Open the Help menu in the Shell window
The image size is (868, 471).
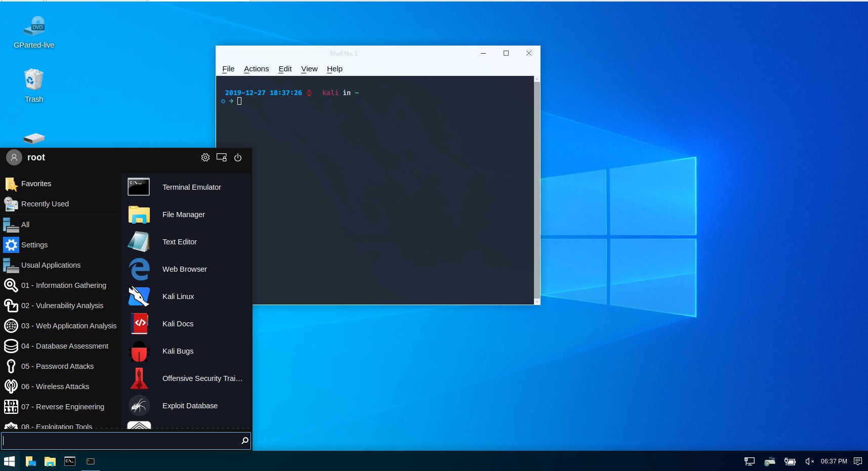[335, 69]
